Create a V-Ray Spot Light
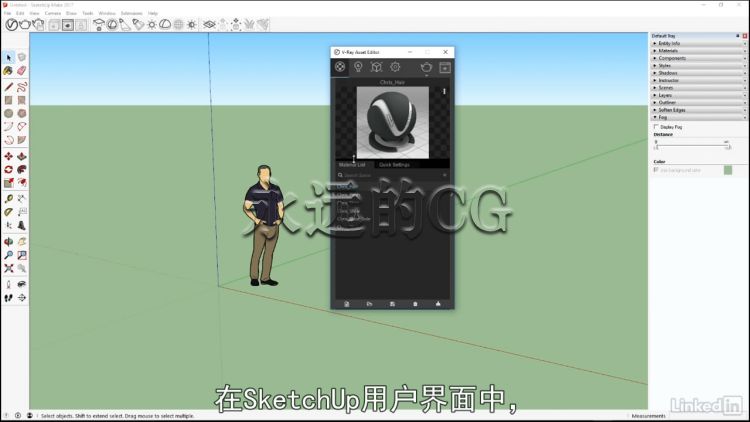Screen dimensions: 750x422 click(125, 24)
